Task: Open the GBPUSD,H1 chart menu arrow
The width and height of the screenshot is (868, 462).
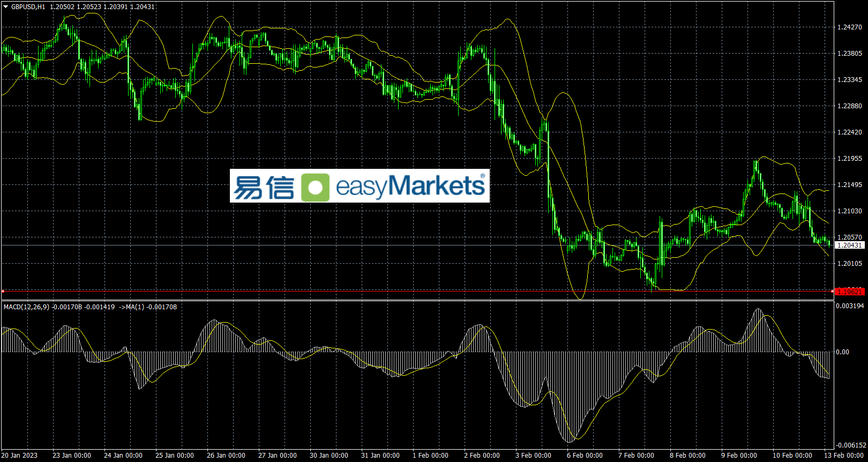Action: point(6,7)
